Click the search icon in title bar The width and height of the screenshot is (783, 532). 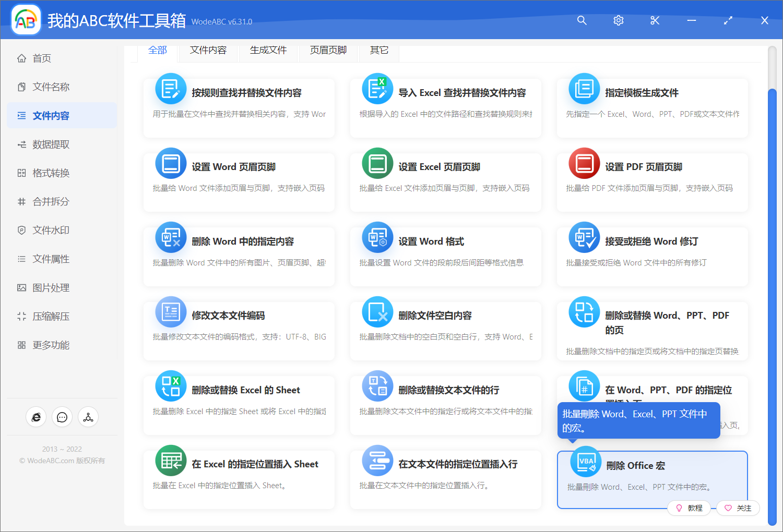582,20
